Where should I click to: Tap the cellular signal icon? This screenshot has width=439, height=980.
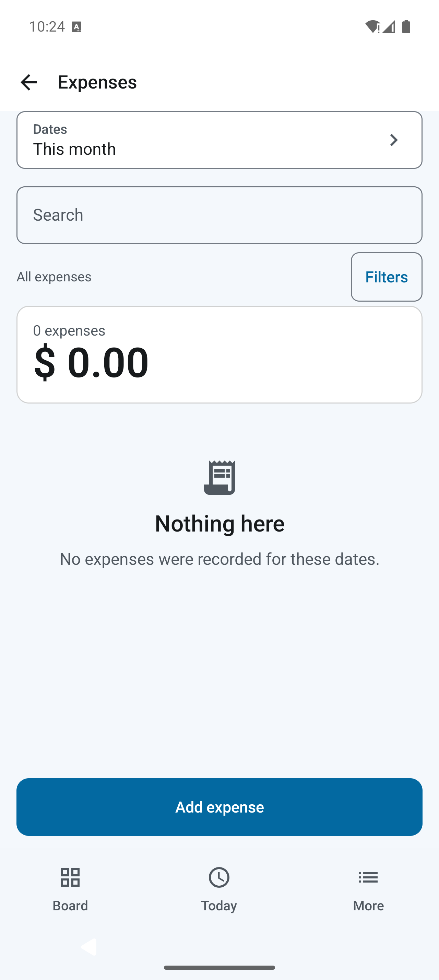(x=389, y=27)
